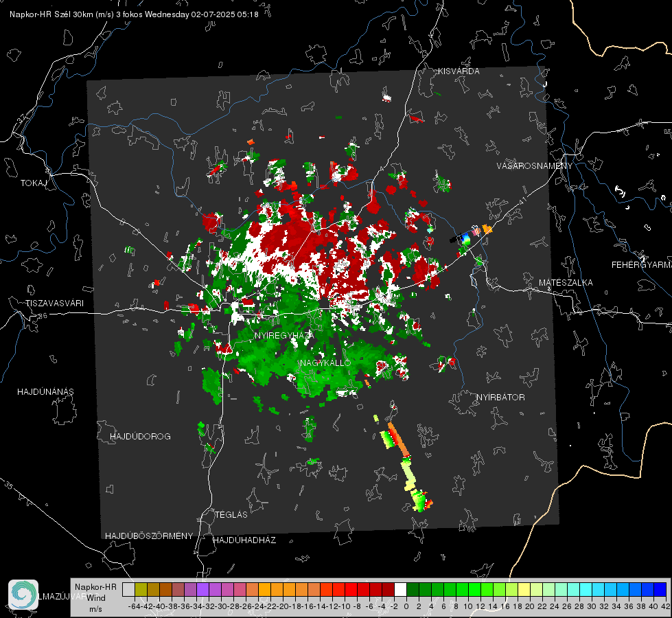Click the Wind label in the legend
The width and height of the screenshot is (672, 618).
pyautogui.click(x=96, y=598)
